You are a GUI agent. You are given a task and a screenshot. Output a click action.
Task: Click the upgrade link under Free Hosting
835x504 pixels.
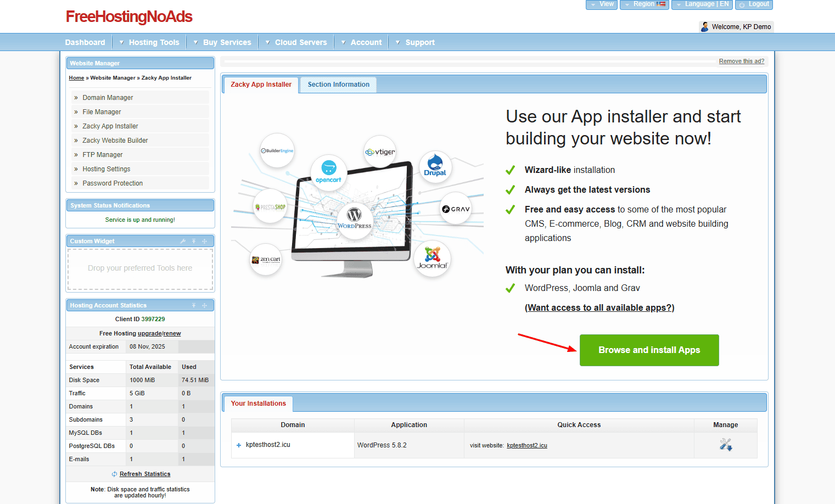(149, 333)
